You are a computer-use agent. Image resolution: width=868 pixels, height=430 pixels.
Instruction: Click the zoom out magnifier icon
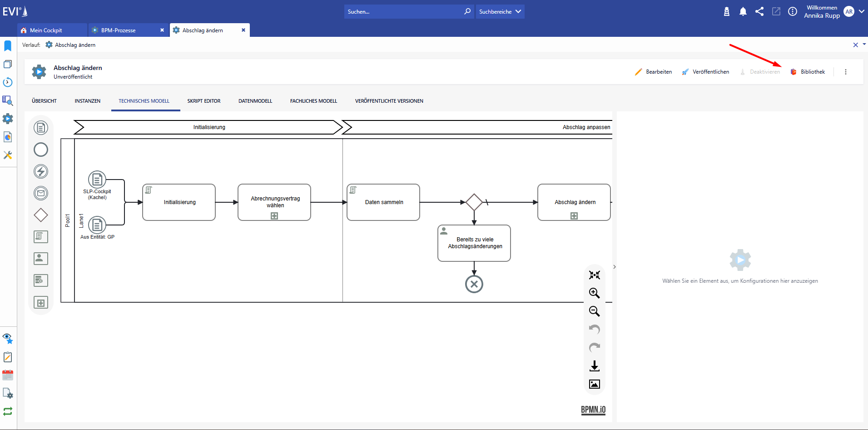[x=594, y=311]
